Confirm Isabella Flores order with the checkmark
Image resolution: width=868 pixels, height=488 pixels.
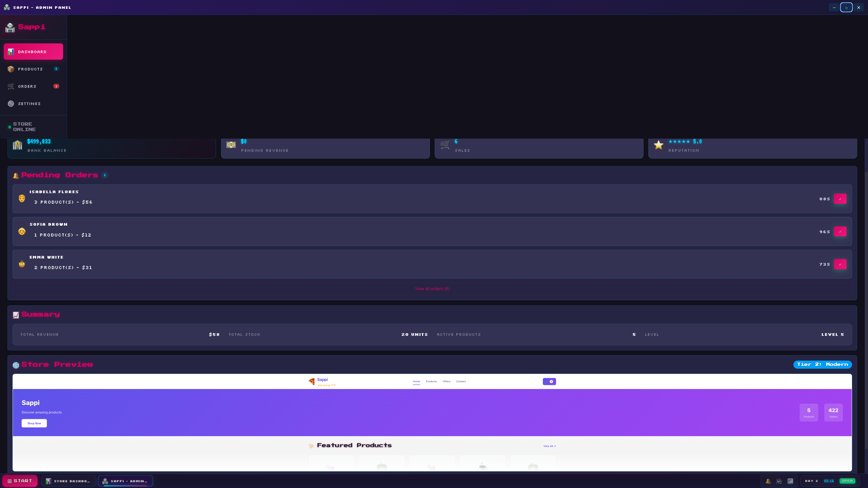840,199
